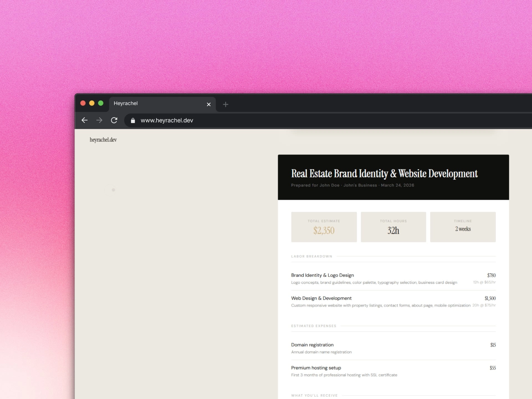
Task: Close the Heyrachel tab
Action: tap(209, 104)
